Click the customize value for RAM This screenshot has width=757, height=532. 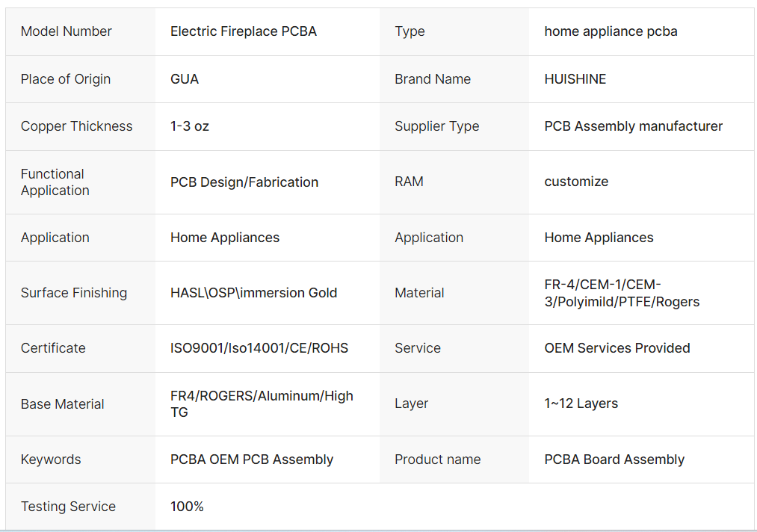(x=576, y=182)
